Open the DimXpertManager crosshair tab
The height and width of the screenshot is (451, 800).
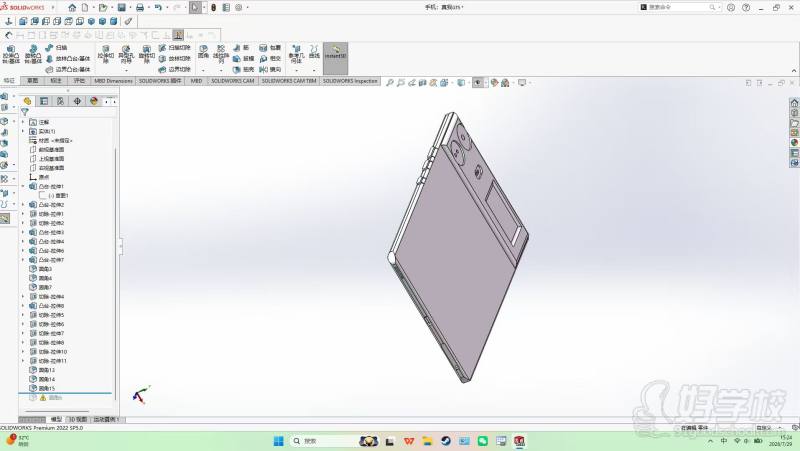77,101
